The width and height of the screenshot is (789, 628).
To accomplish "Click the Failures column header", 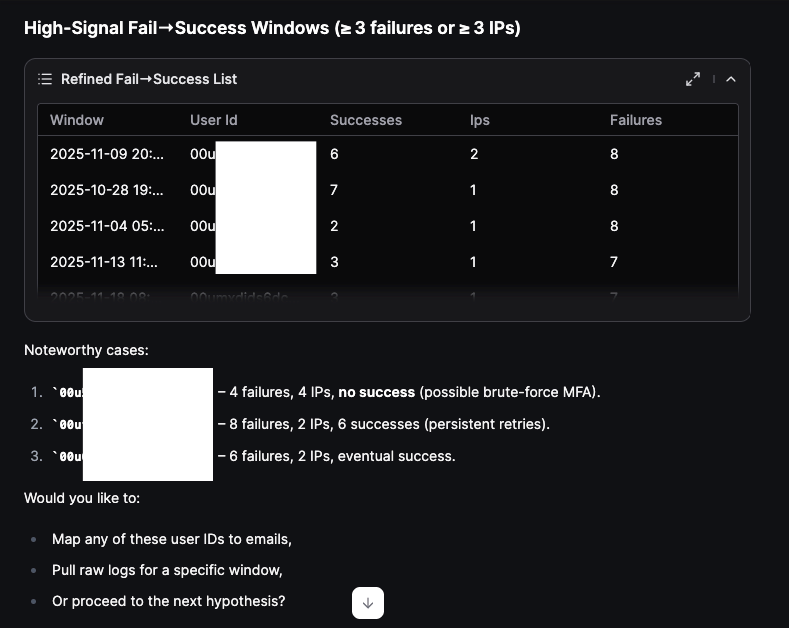I will 635,120.
